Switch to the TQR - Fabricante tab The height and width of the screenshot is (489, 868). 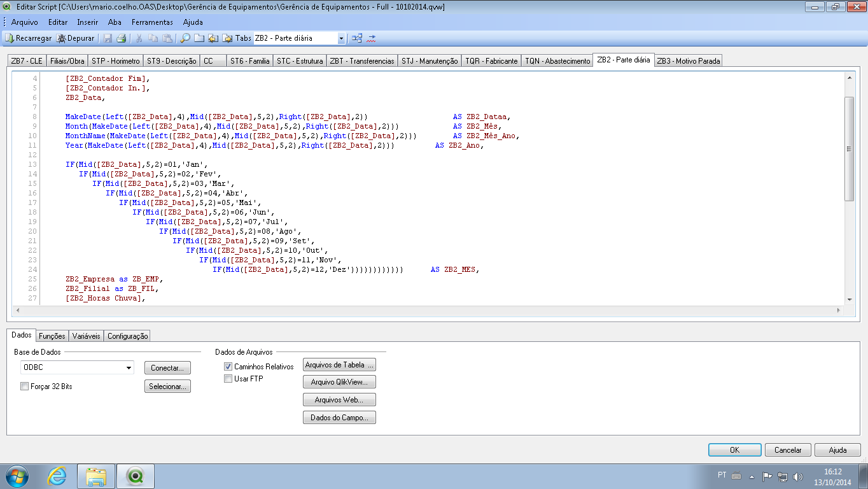pos(491,61)
